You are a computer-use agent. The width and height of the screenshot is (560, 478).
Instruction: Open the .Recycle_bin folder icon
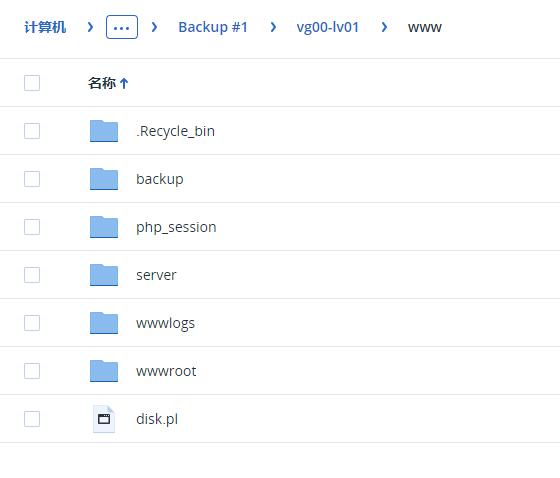(104, 131)
